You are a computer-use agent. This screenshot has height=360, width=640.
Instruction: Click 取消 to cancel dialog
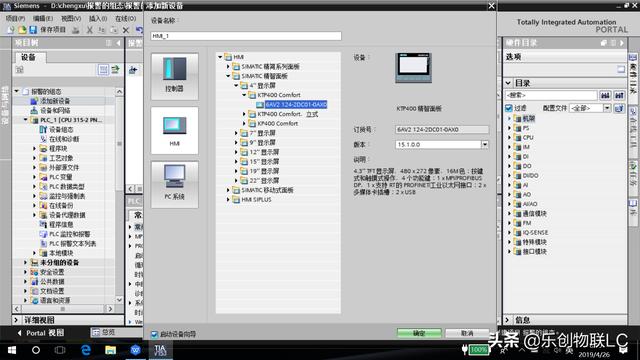[467, 333]
